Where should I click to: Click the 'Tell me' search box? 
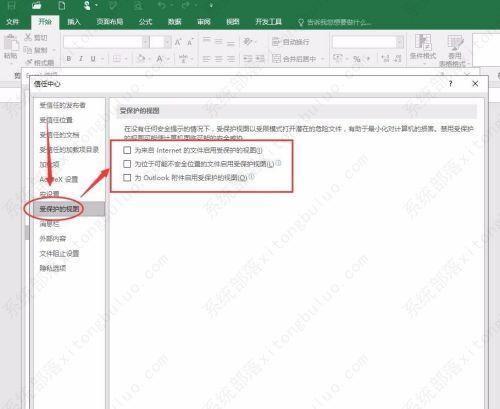(334, 22)
